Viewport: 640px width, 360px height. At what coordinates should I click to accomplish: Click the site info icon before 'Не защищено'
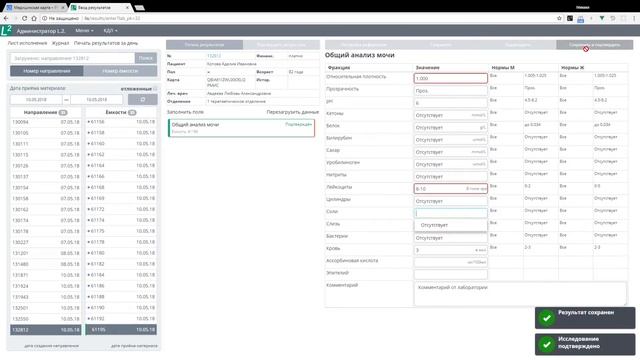45,18
